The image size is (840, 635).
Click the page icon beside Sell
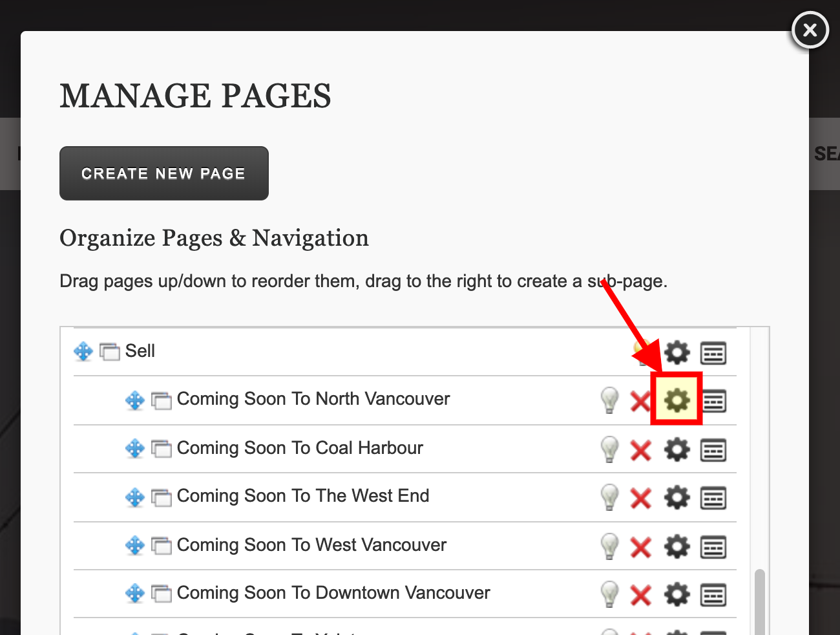[x=110, y=352]
